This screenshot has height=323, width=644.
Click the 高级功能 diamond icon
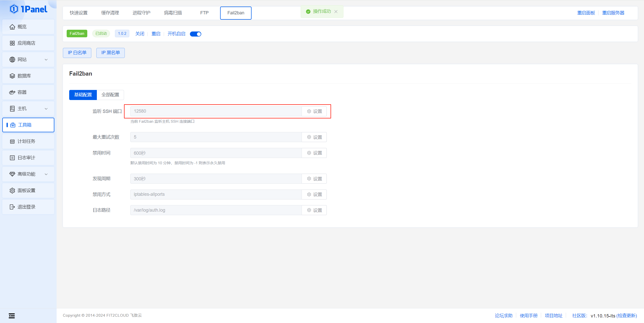[12, 174]
